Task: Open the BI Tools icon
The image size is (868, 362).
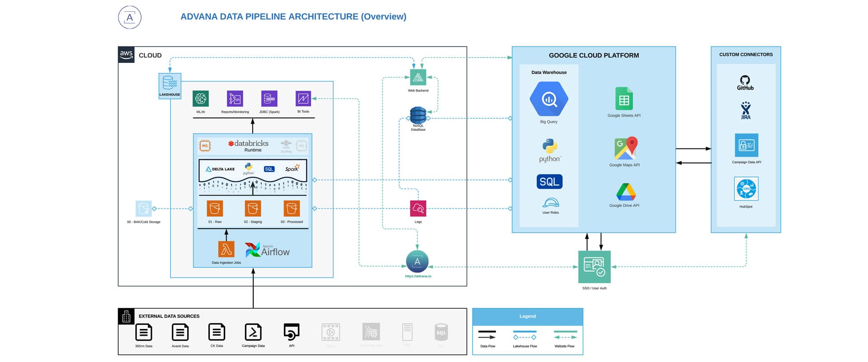Action: tap(303, 99)
